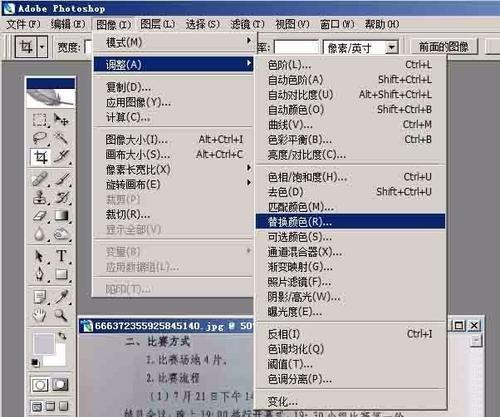
Task: Select the Eraser tool
Action: tap(40, 216)
